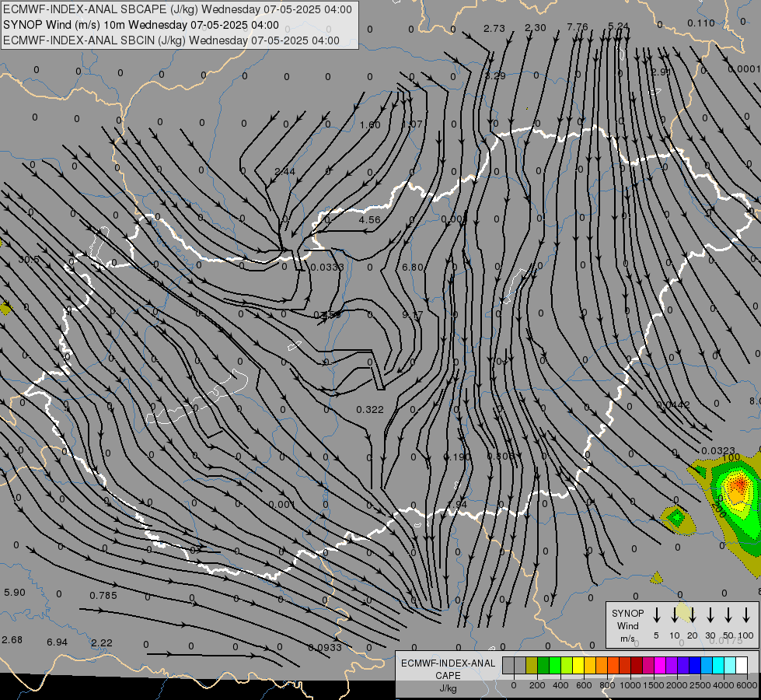
Task: Click the orange-red CAPE maximum hotspot
Action: pos(740,485)
